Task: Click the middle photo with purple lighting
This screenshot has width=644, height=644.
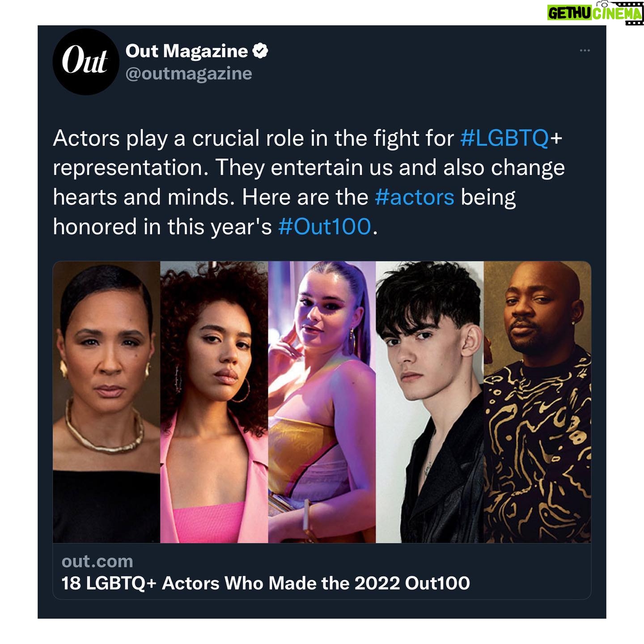Action: coord(322,402)
